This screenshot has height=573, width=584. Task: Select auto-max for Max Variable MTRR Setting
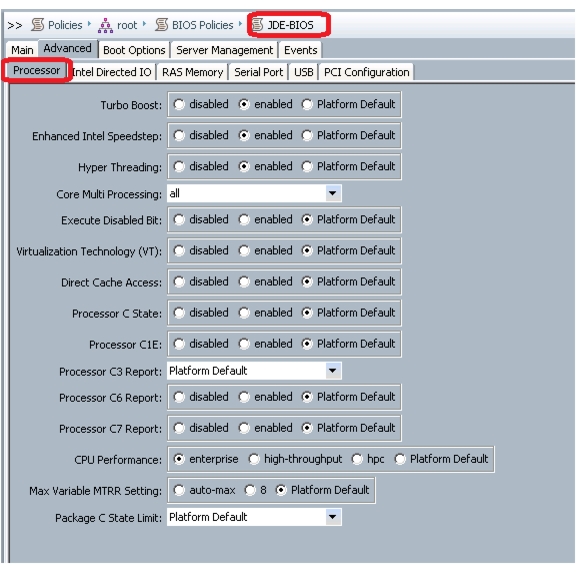pos(179,490)
